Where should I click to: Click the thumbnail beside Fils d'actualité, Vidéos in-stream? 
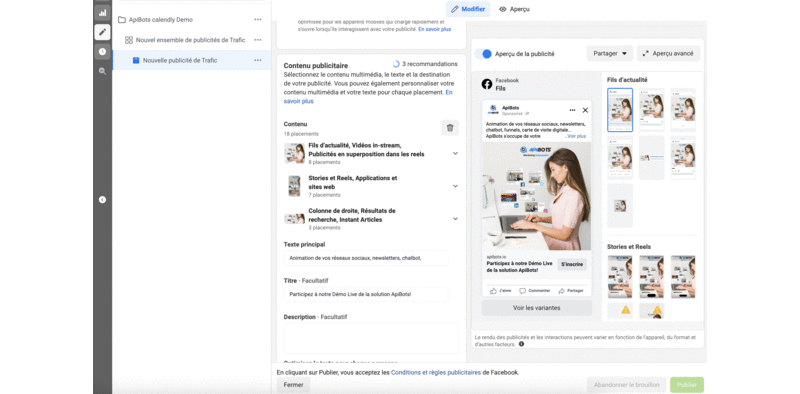[x=294, y=154]
